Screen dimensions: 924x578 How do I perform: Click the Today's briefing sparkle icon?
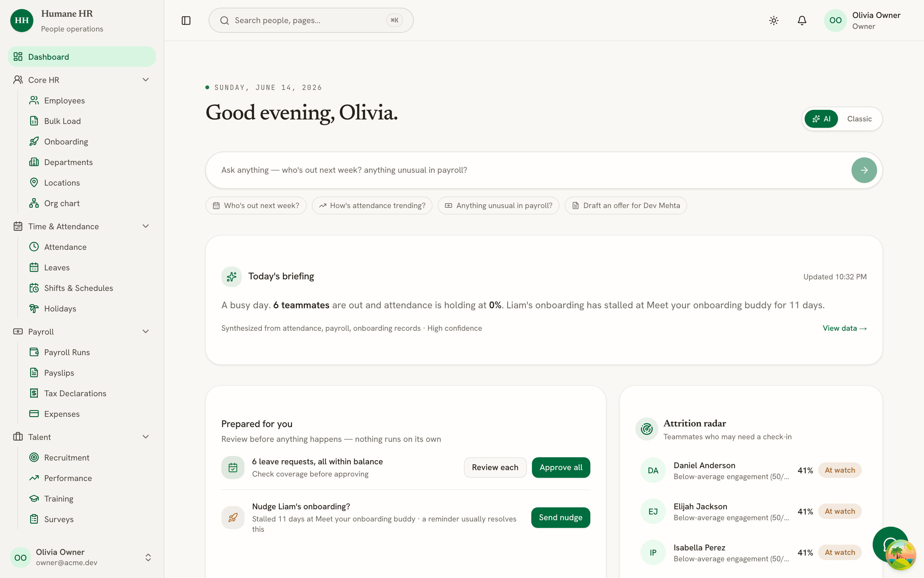coord(231,277)
